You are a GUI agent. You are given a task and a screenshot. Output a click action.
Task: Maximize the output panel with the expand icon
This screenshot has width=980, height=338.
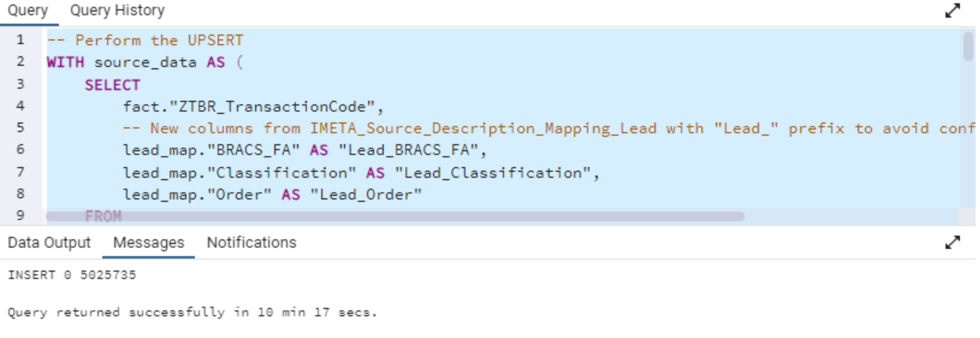coord(952,242)
